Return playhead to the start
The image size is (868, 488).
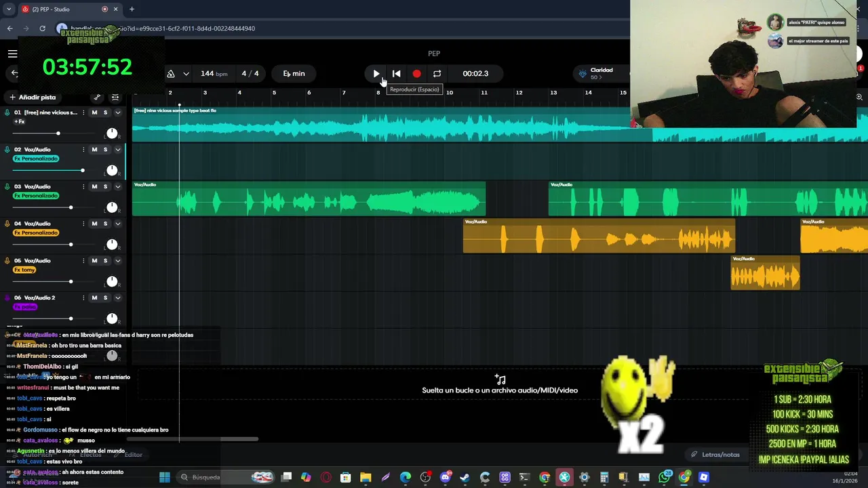pos(397,73)
